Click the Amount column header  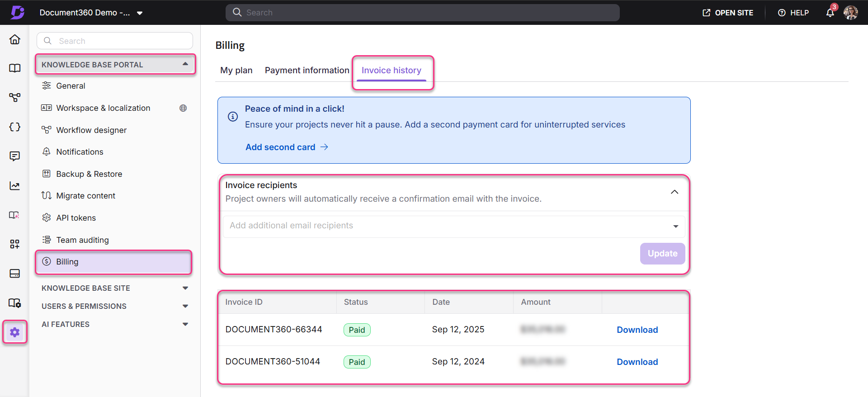536,302
